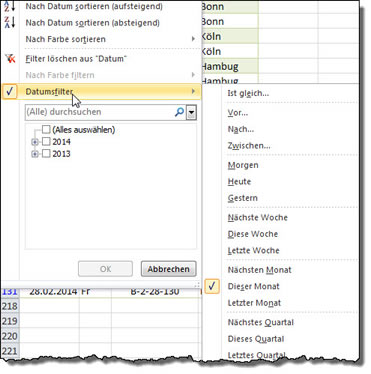The image size is (371, 374).
Task: Select 'Heute' filter option
Action: [x=239, y=182]
